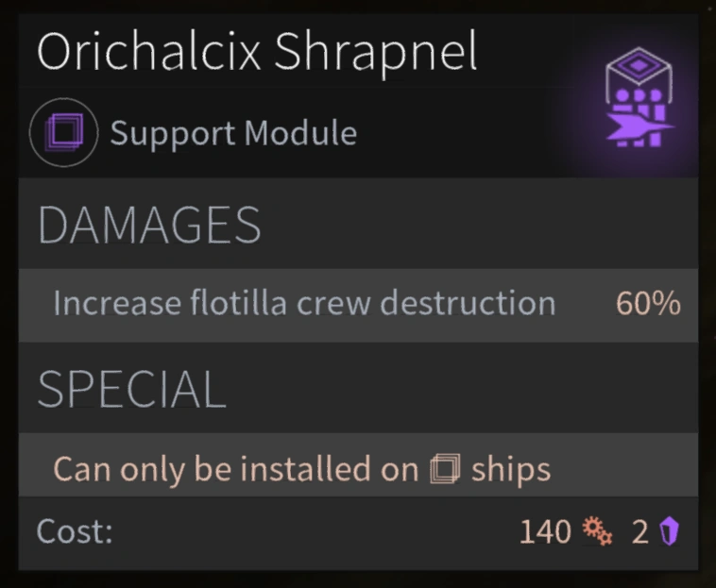This screenshot has height=588, width=716.
Task: Select the SPECIAL section header
Action: (x=131, y=388)
